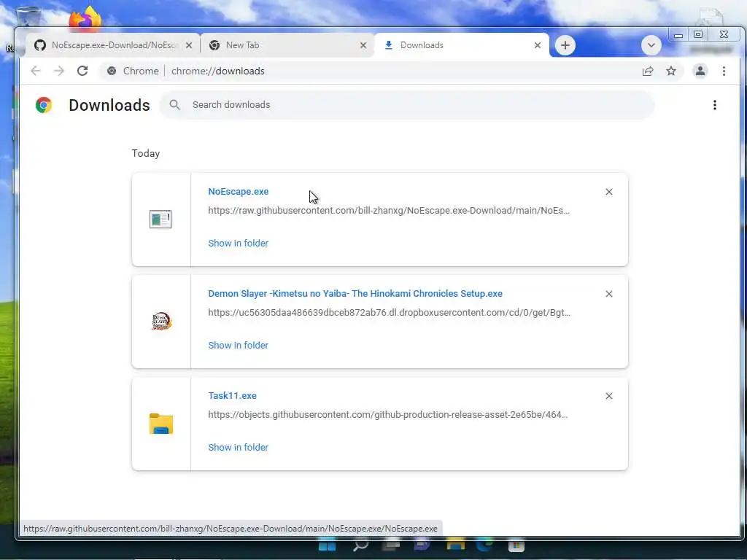Show NoEscape.exe in folder
Image resolution: width=747 pixels, height=560 pixels.
click(239, 244)
